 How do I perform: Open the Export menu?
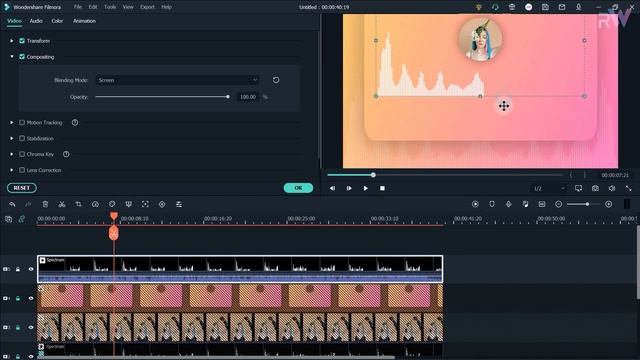147,7
